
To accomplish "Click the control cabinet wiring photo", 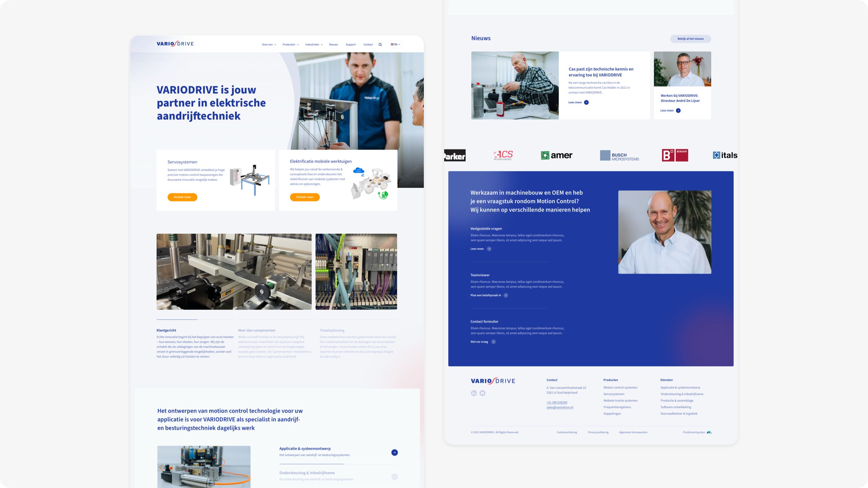I will pyautogui.click(x=356, y=271).
